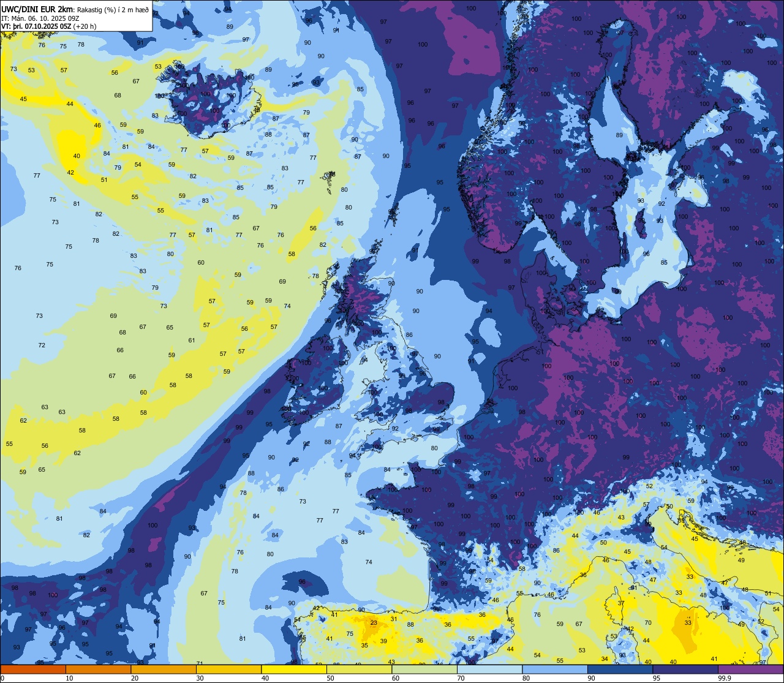This screenshot has height=683, width=784.
Task: Click the legend tick label 20
Action: click(135, 678)
